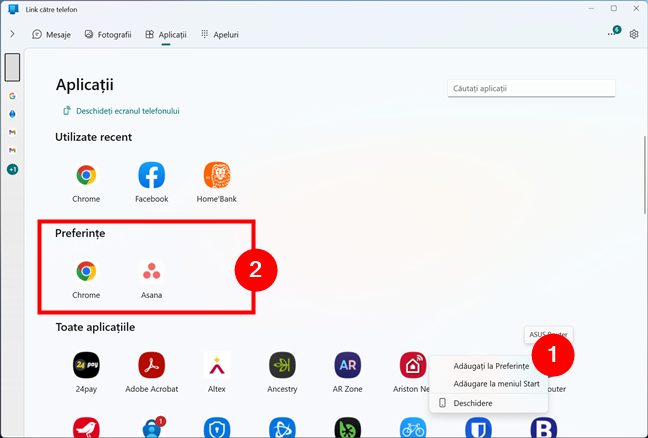Open Chrome under Utilizate recent
The width and height of the screenshot is (648, 438).
coord(86,175)
